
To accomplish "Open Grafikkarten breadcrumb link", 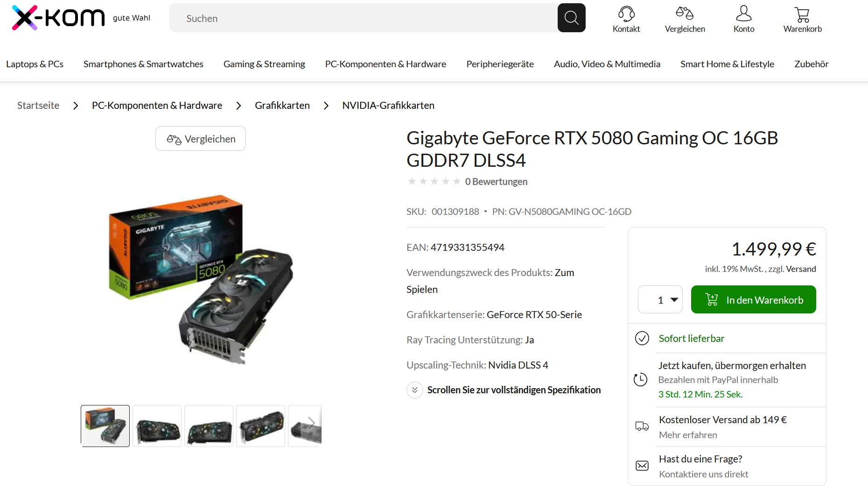I will pyautogui.click(x=282, y=106).
